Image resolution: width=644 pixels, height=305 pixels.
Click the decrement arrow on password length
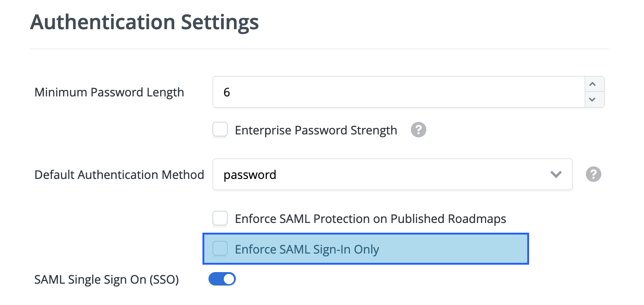(593, 100)
